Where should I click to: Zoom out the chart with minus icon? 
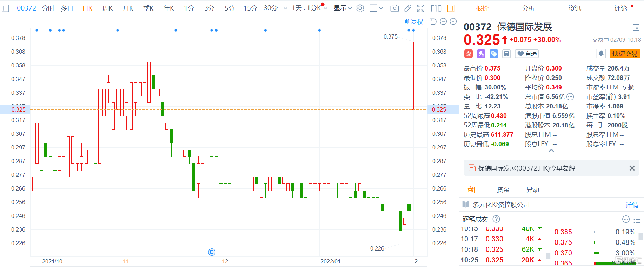pos(443,22)
